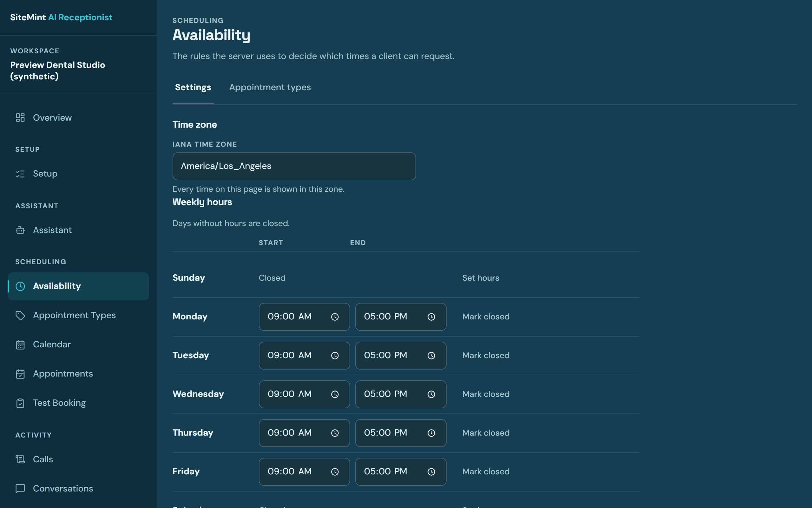
Task: Click the Availability clock icon in sidebar
Action: (20, 286)
